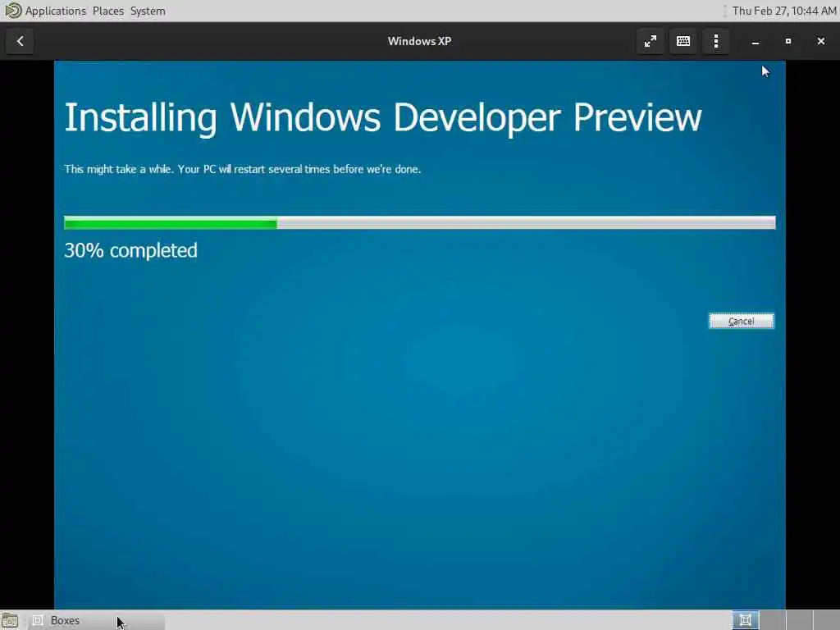The width and height of the screenshot is (840, 630).
Task: Cancel the Windows installation
Action: click(x=742, y=321)
